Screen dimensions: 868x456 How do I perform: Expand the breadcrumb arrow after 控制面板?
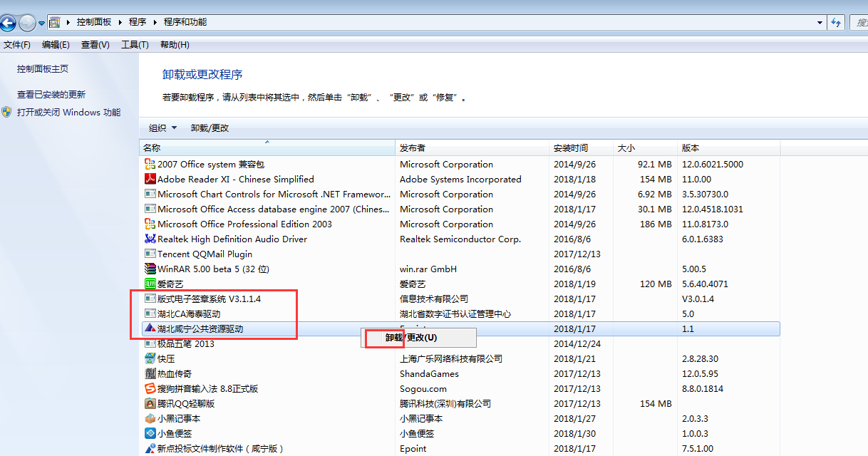pyautogui.click(x=120, y=22)
